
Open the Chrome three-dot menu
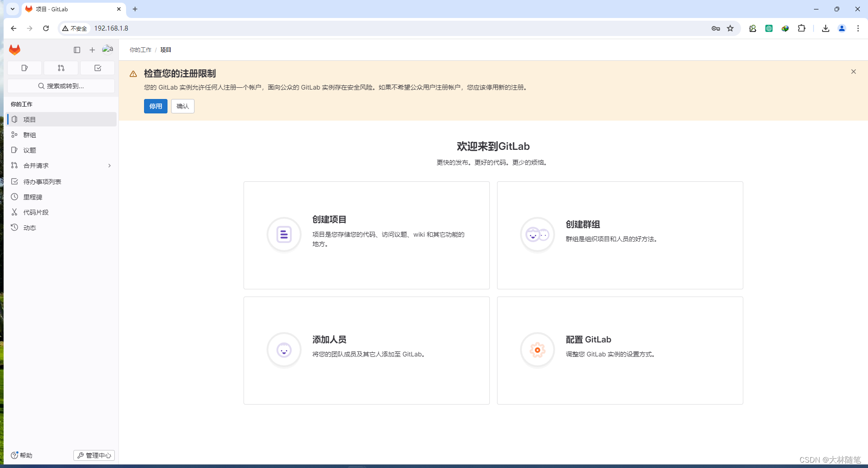tap(859, 28)
